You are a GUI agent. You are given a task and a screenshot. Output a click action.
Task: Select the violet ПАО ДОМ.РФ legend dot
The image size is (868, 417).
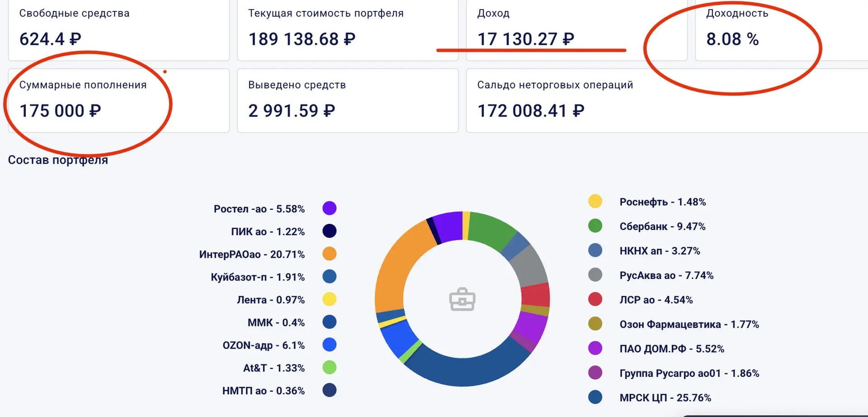click(x=595, y=348)
